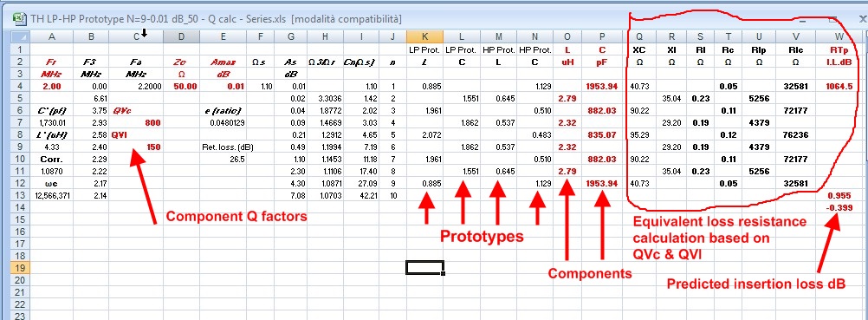Select cell containing 3.3036
This screenshot has height=320, width=868.
(x=325, y=99)
